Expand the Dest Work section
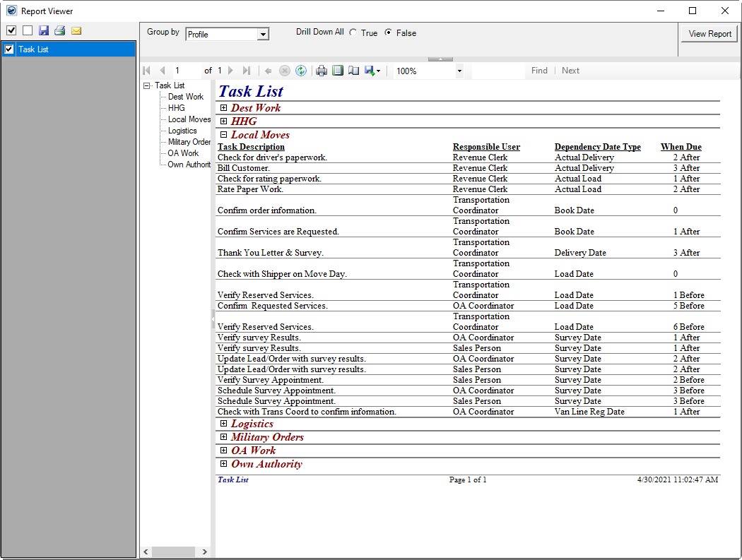Viewport: 742px width, 560px height. (x=223, y=108)
